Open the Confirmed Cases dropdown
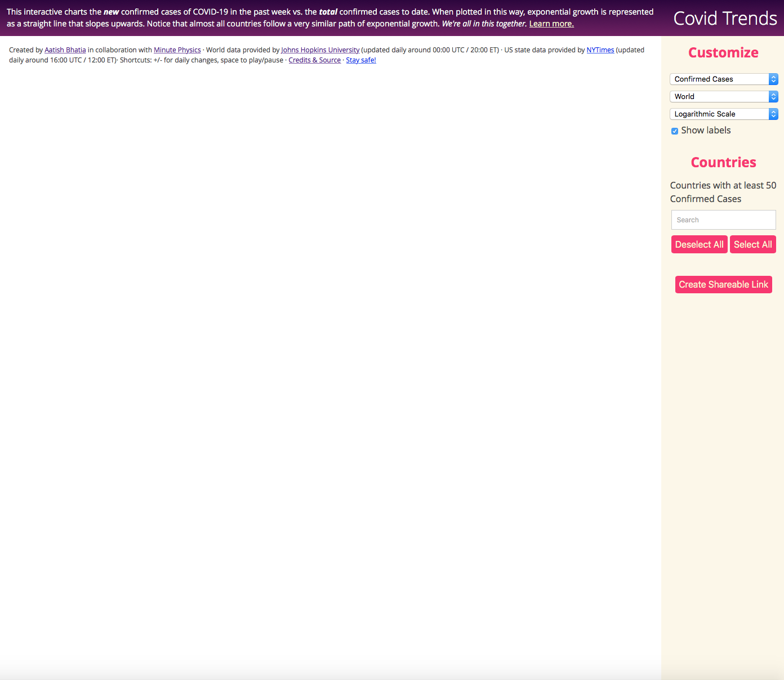 [x=724, y=79]
